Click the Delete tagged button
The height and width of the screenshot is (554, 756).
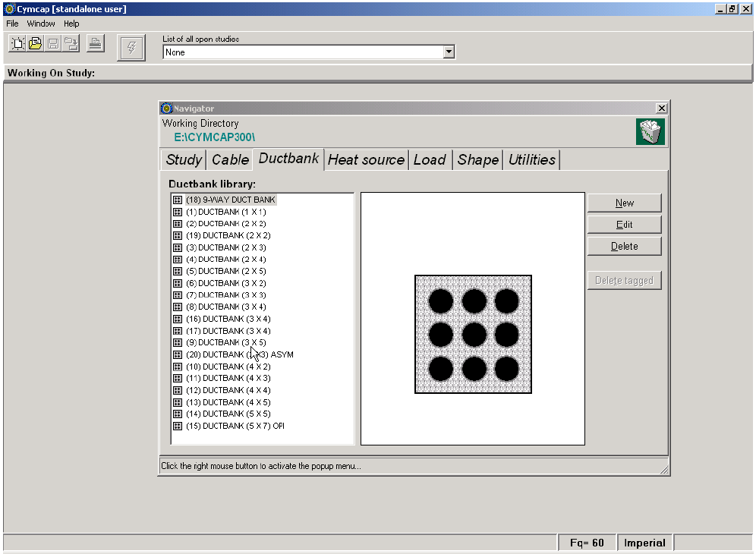pyautogui.click(x=625, y=281)
